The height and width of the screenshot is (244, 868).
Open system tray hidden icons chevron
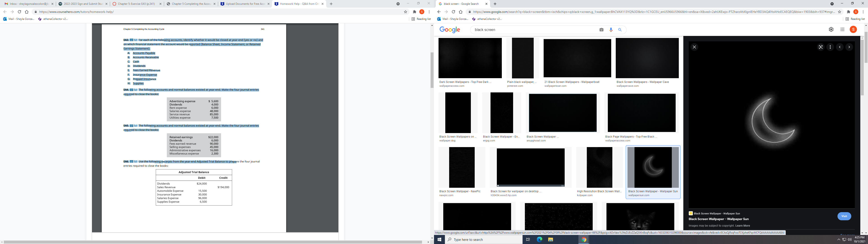coord(839,240)
